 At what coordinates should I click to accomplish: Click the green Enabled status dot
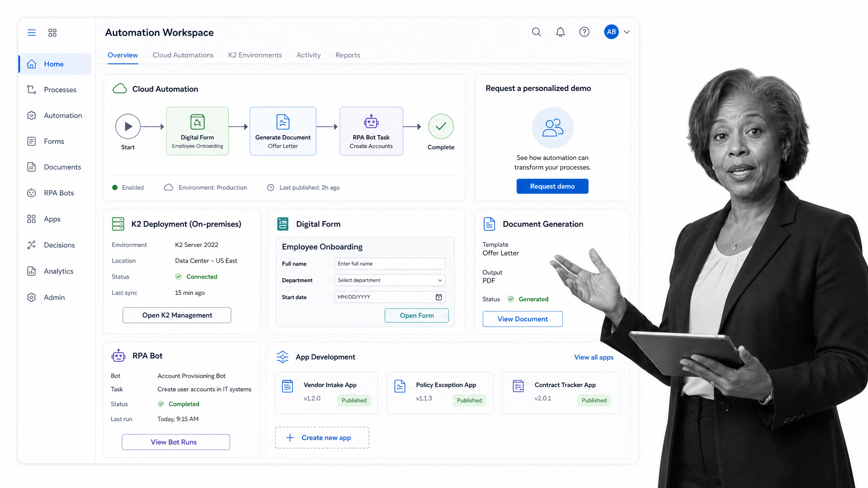pos(115,187)
